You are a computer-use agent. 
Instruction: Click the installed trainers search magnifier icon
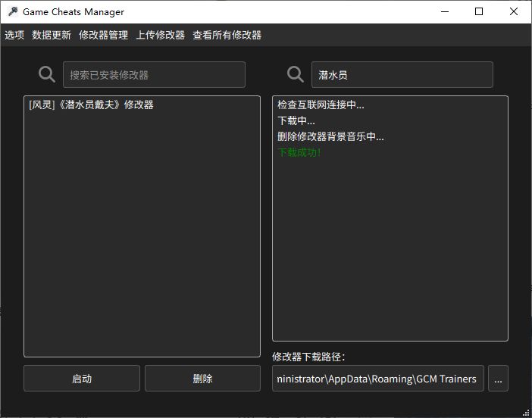[47, 74]
